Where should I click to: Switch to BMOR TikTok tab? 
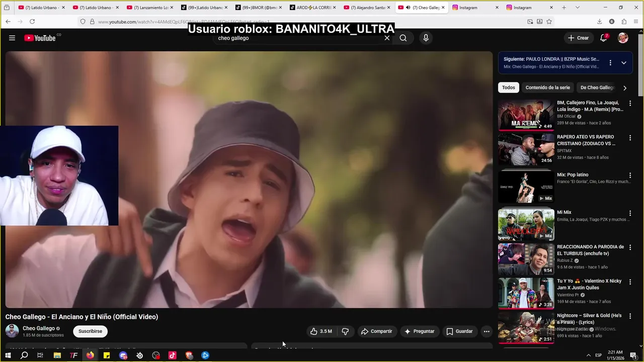pos(259,8)
